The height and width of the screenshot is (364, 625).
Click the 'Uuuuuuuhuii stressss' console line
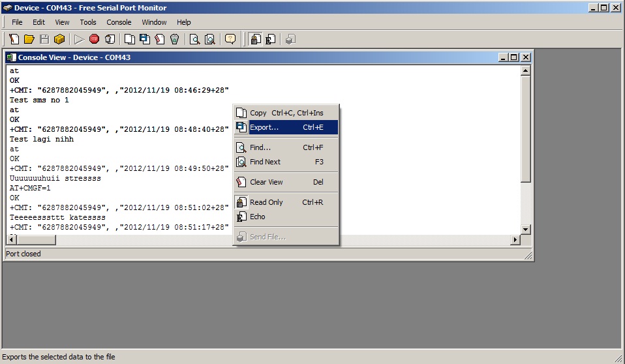[x=55, y=178]
